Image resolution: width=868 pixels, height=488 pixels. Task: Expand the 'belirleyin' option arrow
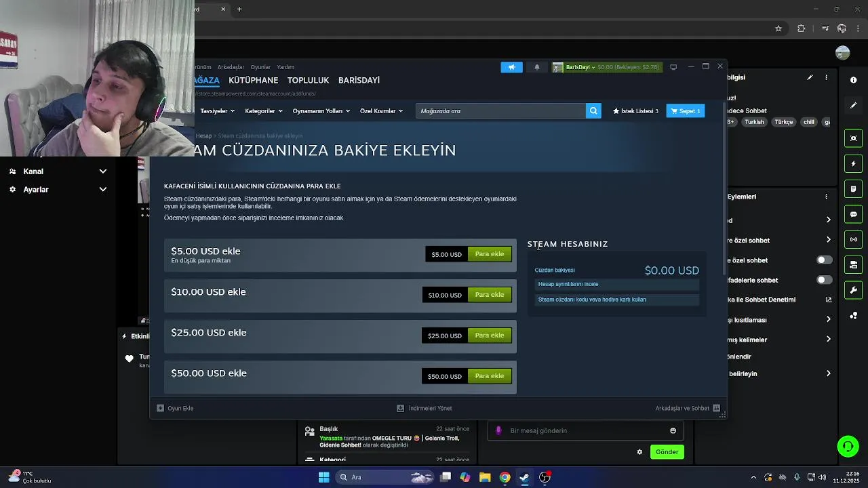coord(828,373)
